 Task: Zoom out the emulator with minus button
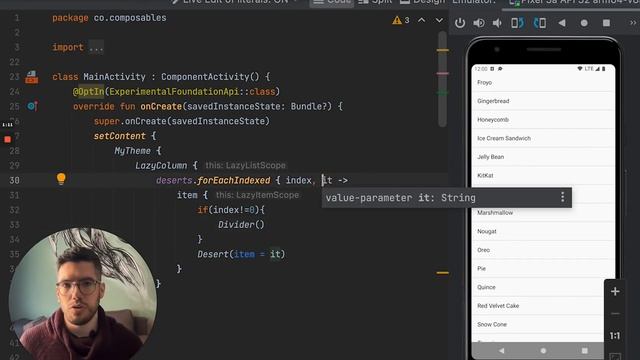pos(615,313)
